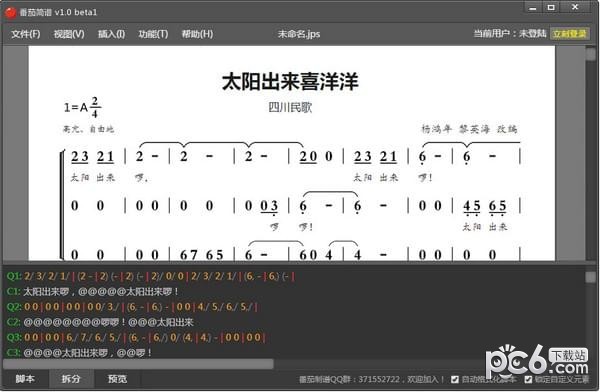600x392 pixels.
Task: Open the 文件(F) menu
Action: tap(26, 34)
